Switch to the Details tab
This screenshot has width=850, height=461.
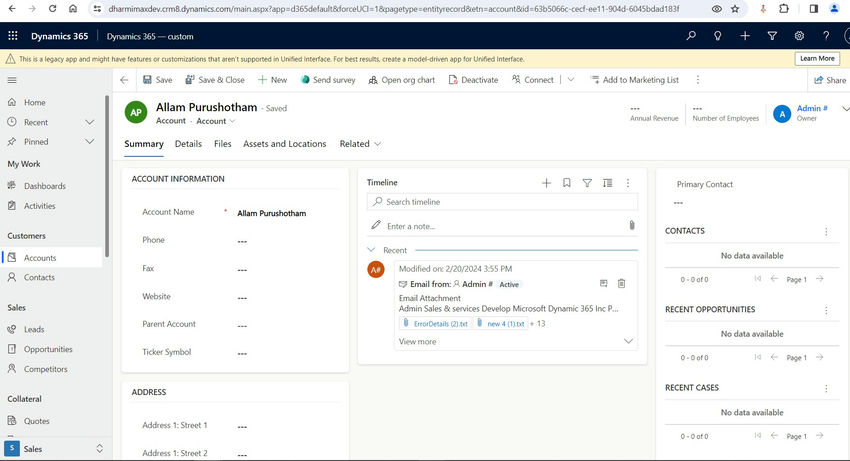pos(188,144)
